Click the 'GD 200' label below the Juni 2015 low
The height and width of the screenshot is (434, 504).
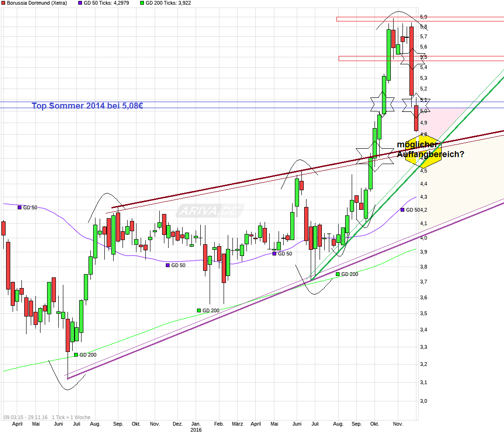[88, 355]
